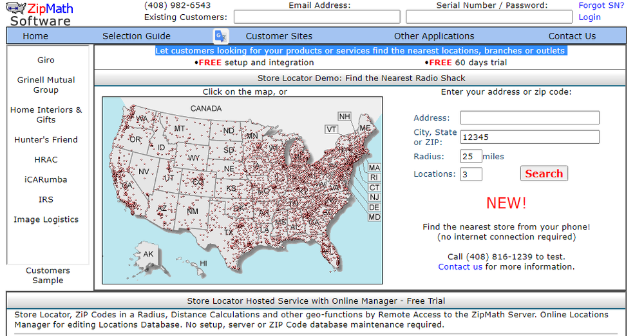The height and width of the screenshot is (336, 644).
Task: Open the Hunter's Friend sample
Action: 46,140
